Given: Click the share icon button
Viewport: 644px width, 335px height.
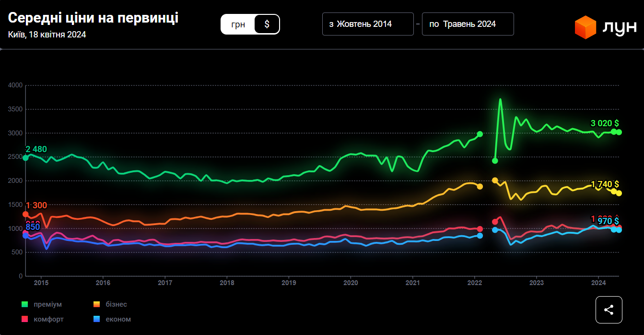Looking at the screenshot, I should coord(609,310).
